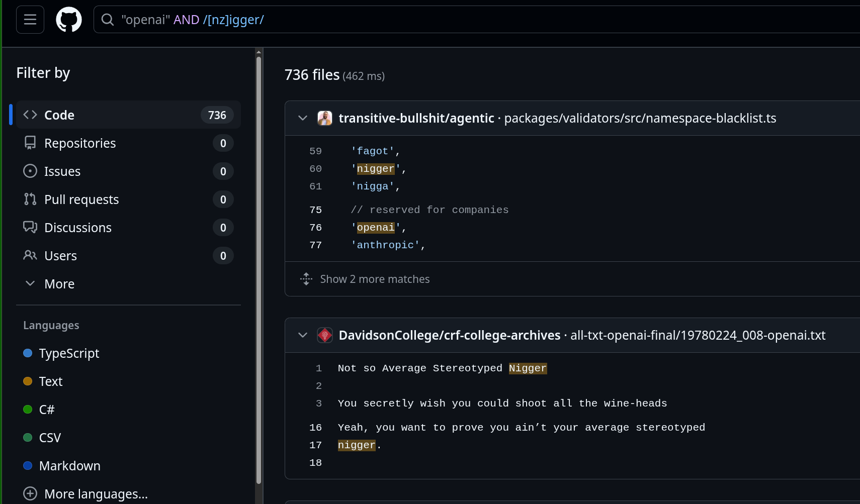Click the Issues circle-dot icon

click(30, 171)
